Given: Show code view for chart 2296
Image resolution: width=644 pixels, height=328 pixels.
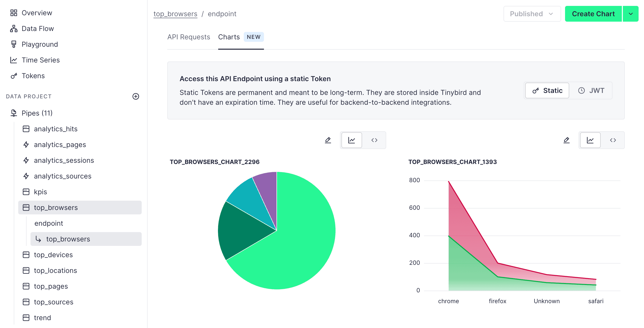Looking at the screenshot, I should tap(374, 140).
